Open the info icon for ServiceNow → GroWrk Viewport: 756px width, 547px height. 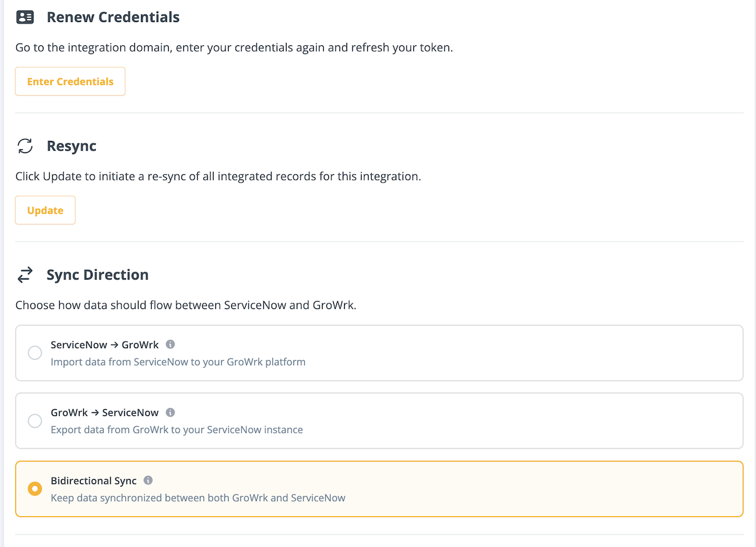click(170, 344)
